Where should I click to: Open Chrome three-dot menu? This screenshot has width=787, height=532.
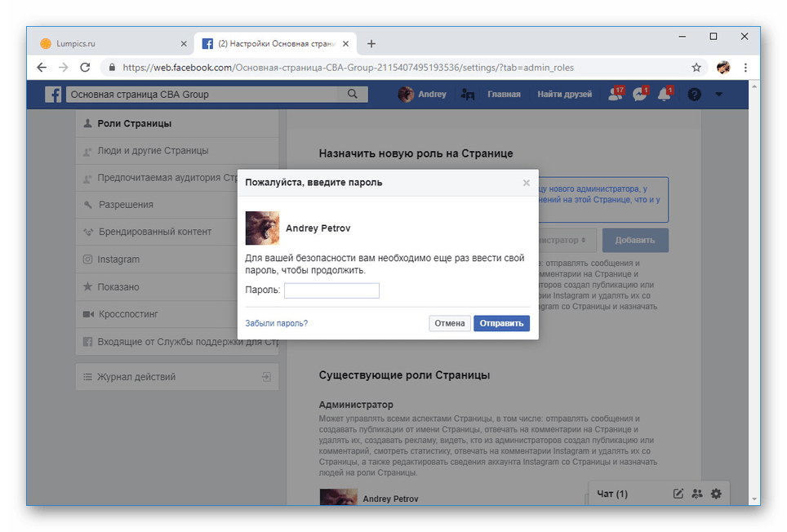pos(746,68)
